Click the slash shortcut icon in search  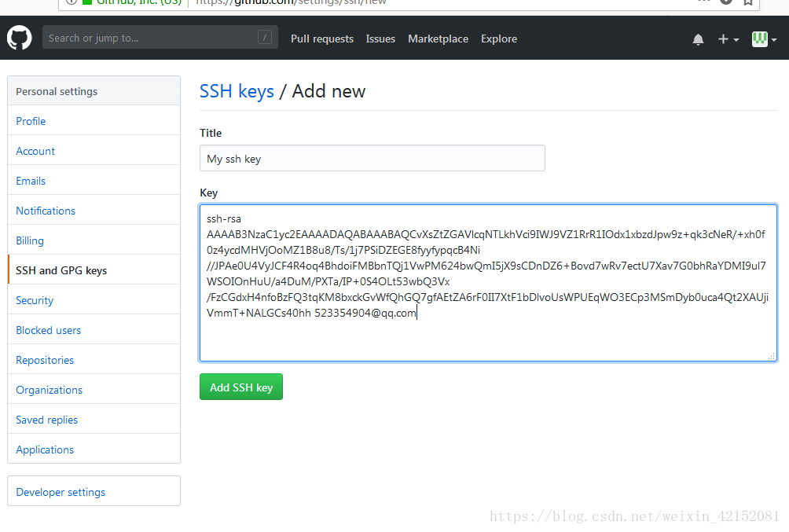point(265,37)
